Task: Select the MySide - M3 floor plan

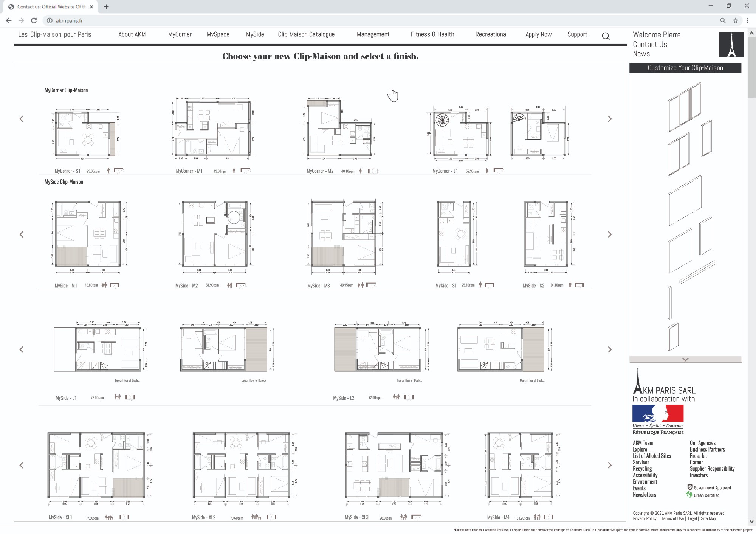Action: (345, 237)
